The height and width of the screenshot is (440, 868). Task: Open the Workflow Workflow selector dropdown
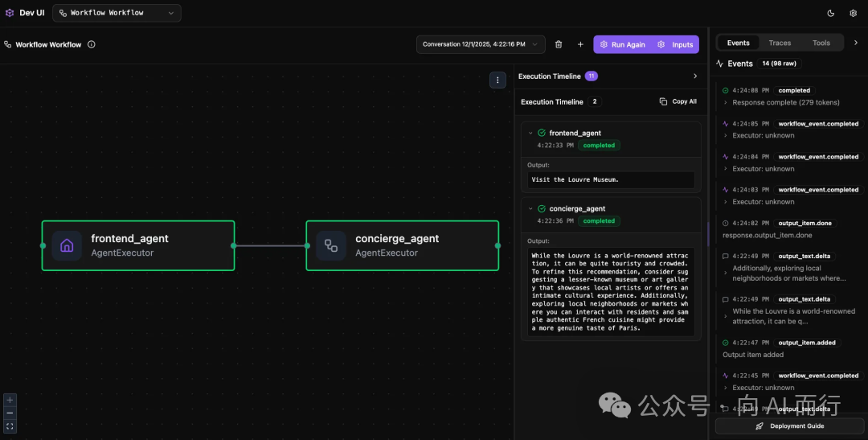click(117, 13)
